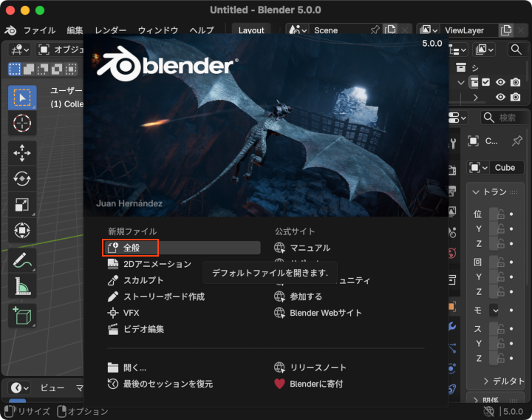Toggle the eye icon on the second outliner row
The image size is (532, 420).
click(500, 97)
